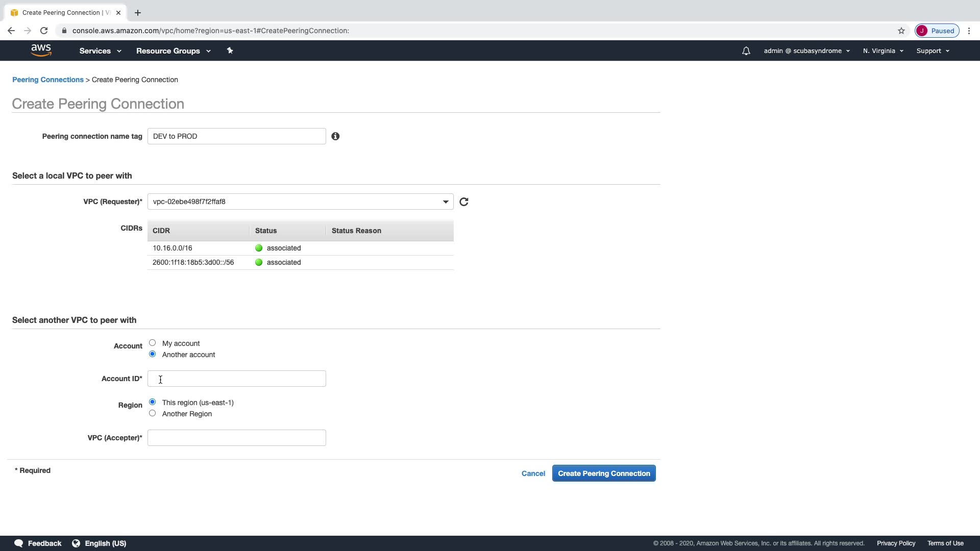
Task: Refresh the VPC Requester list
Action: pos(463,202)
